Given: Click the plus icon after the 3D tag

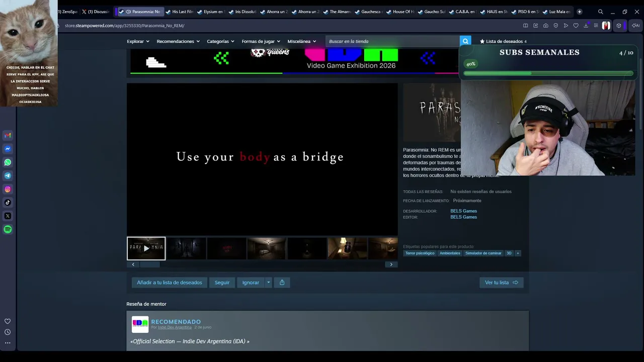Looking at the screenshot, I should pyautogui.click(x=517, y=253).
